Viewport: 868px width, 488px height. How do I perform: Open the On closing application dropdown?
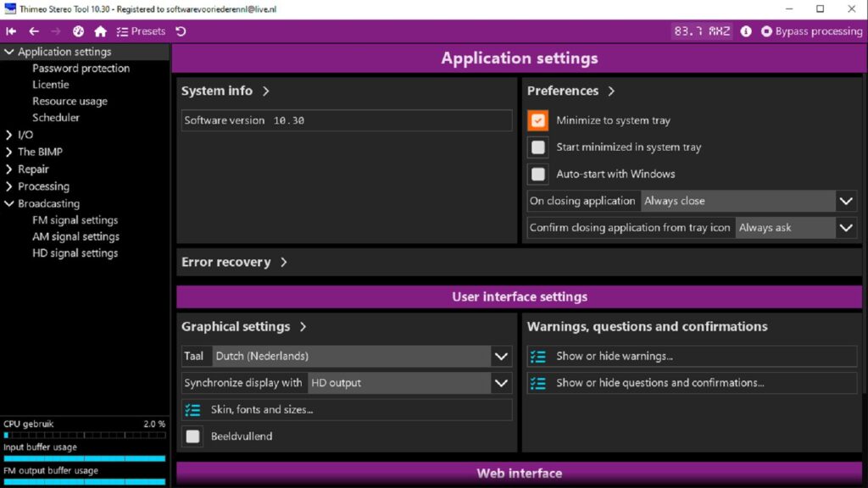pos(749,201)
